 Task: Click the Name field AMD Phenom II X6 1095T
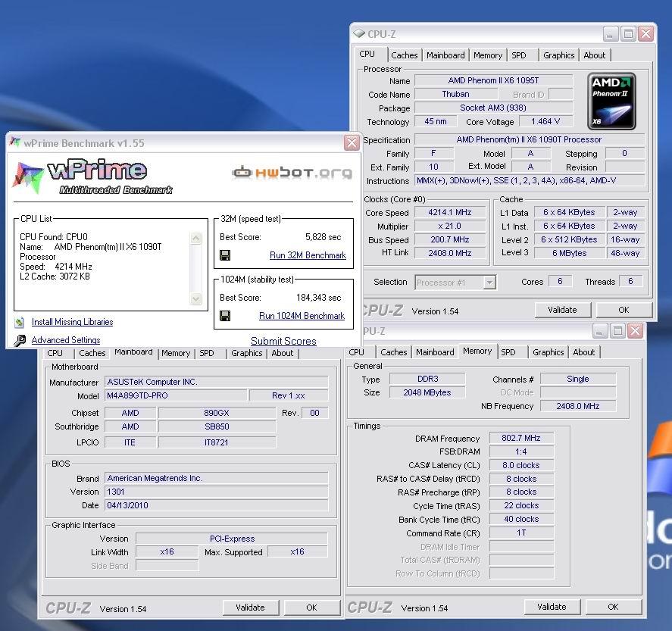coord(493,80)
